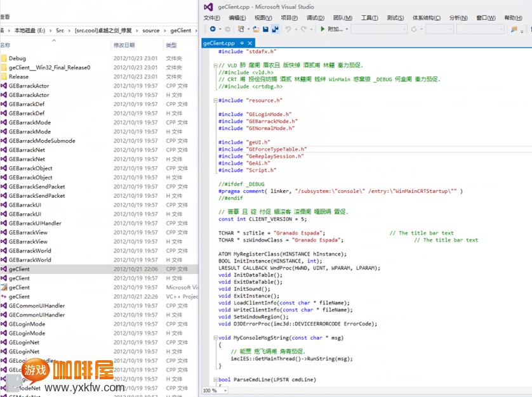Close the geClient.cpp editor tab
This screenshot has width=532, height=397.
(x=249, y=43)
